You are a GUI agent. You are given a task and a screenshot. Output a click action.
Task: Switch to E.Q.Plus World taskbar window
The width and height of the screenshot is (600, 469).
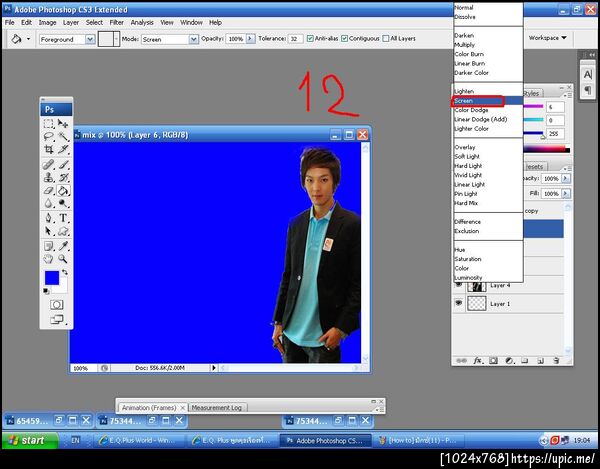click(x=139, y=440)
